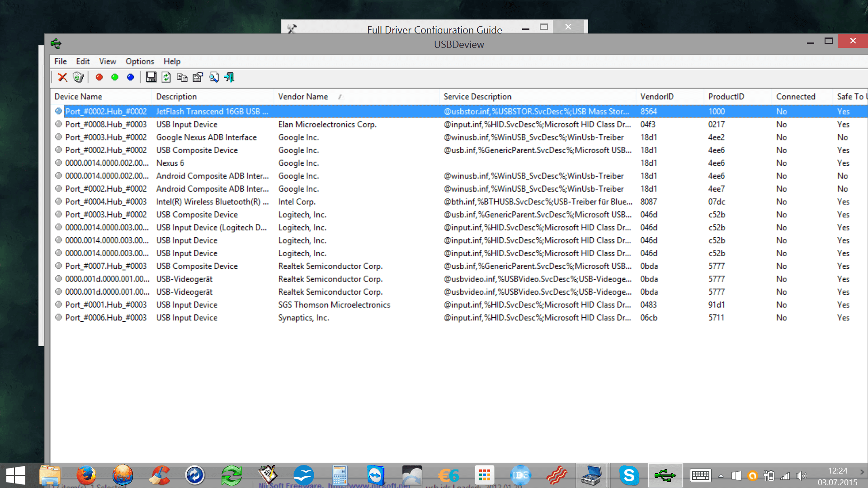Click the taskbar clock showing 12:24
Image resolution: width=868 pixels, height=488 pixels.
(837, 470)
